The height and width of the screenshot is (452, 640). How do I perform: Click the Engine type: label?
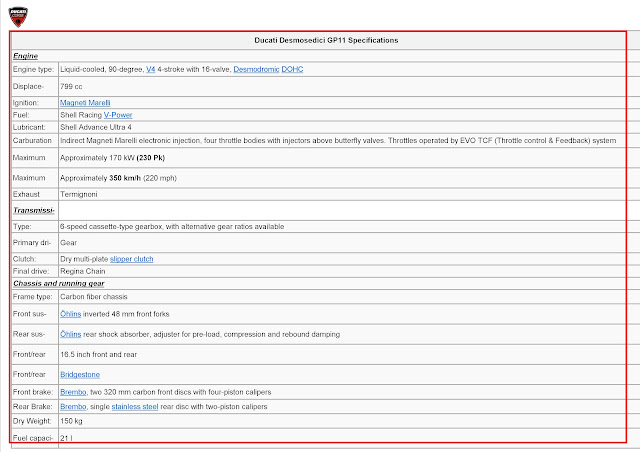point(33,69)
